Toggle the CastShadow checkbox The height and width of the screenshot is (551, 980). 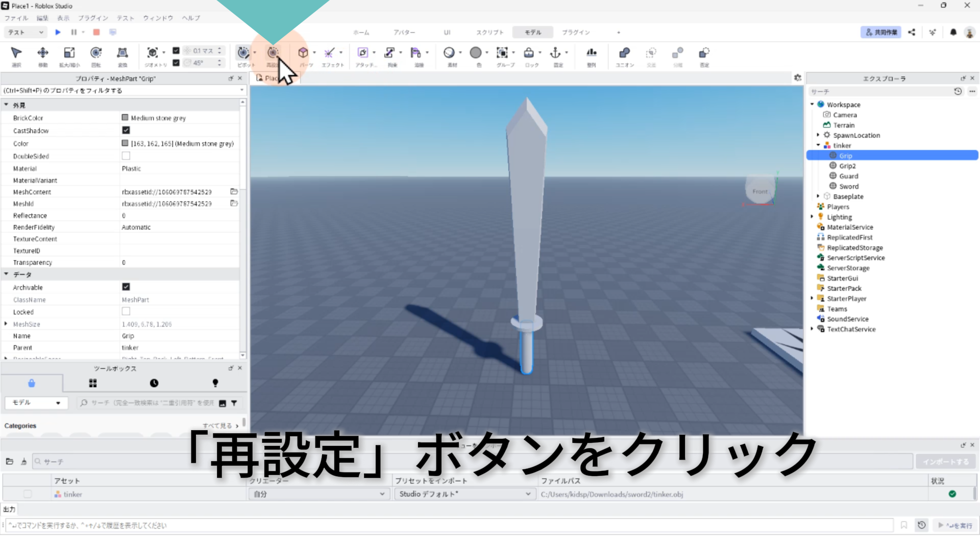[x=126, y=131]
